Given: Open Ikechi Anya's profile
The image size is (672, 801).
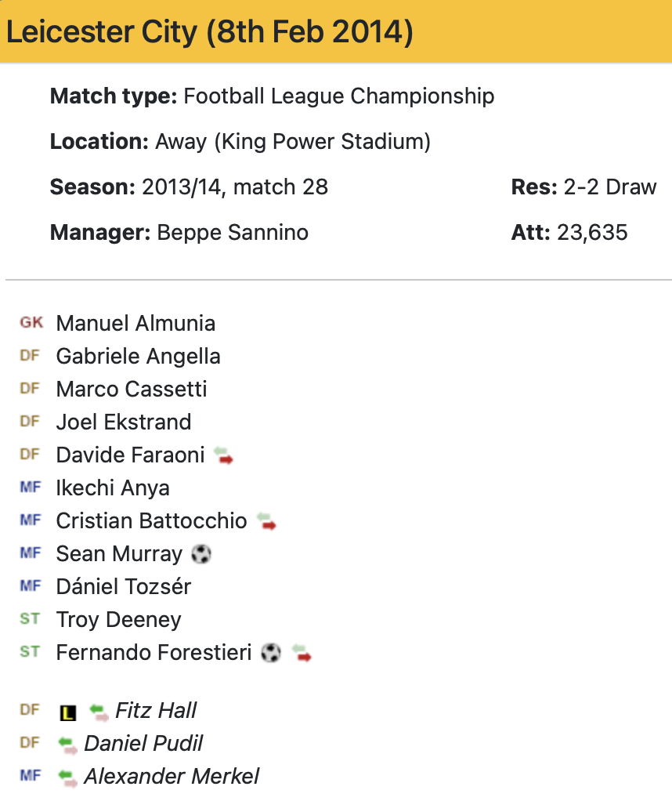Looking at the screenshot, I should point(112,487).
